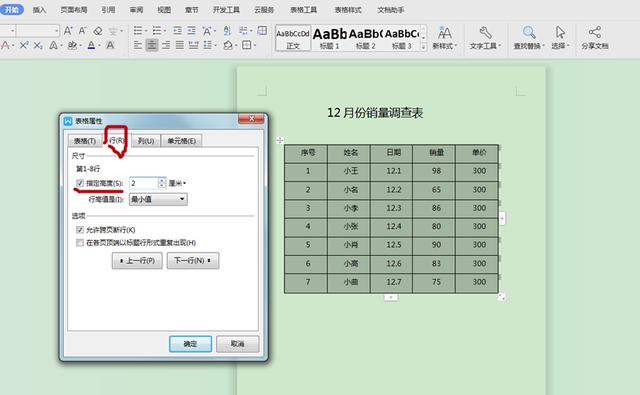The width and height of the screenshot is (640, 395).
Task: Switch to the 列(U) tab
Action: [x=146, y=141]
